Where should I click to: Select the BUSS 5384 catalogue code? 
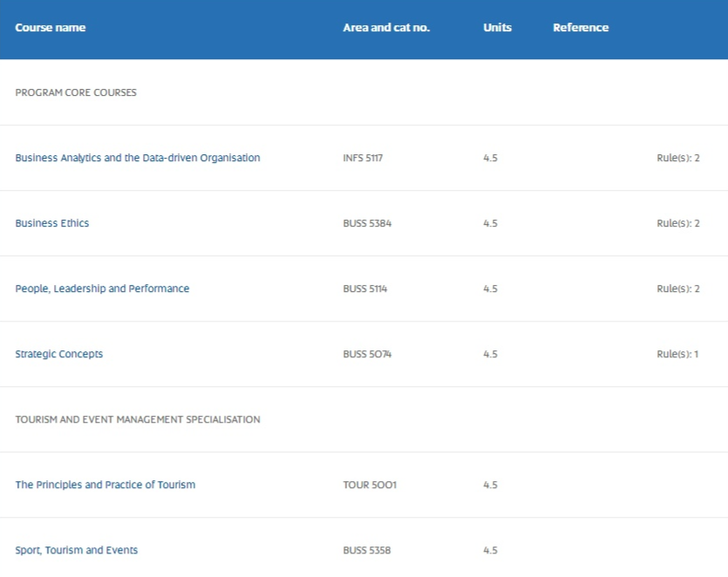pyautogui.click(x=367, y=223)
